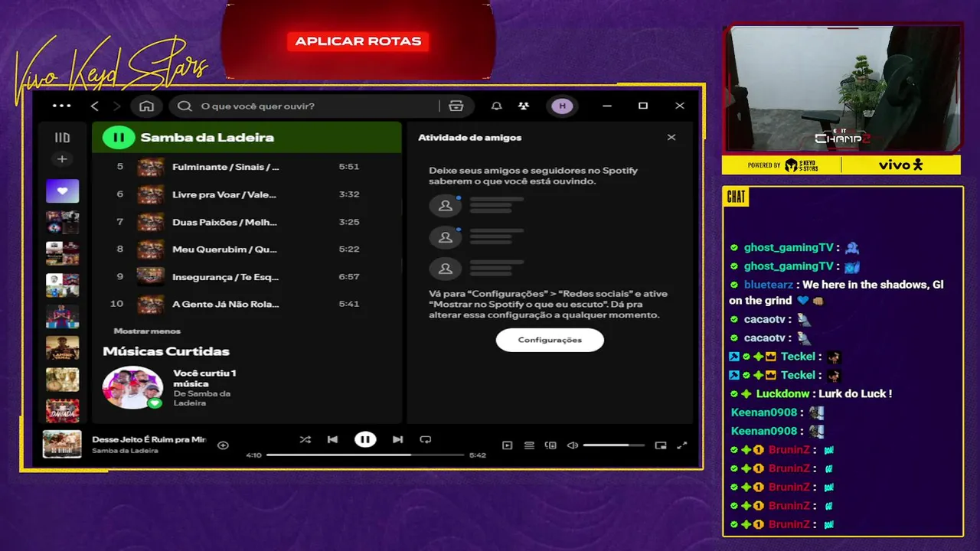The width and height of the screenshot is (980, 551).
Task: Go back with the left arrow
Action: tap(95, 106)
